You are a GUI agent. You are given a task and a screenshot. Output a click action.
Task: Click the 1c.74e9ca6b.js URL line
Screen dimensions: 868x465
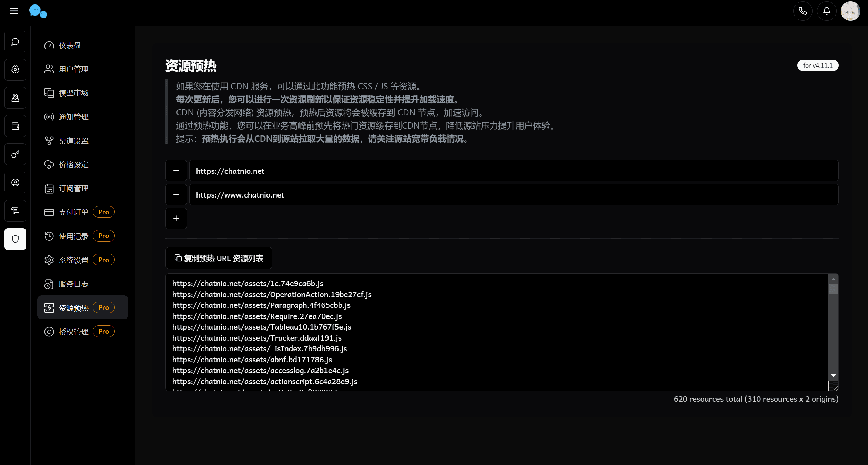[248, 283]
